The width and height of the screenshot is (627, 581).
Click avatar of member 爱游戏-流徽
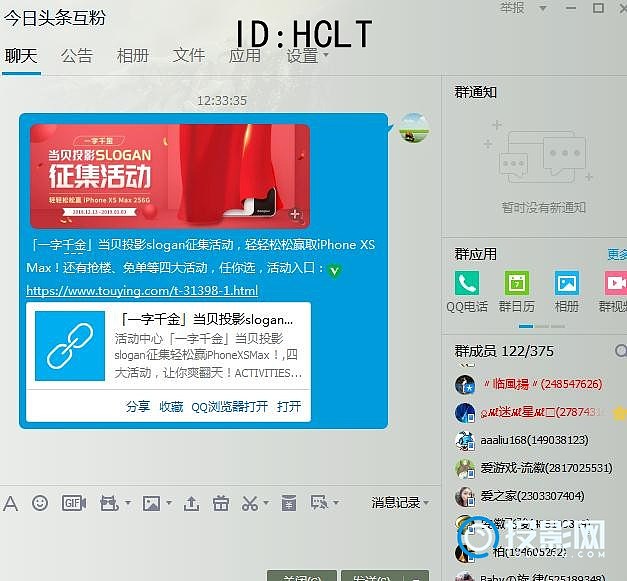465,469
